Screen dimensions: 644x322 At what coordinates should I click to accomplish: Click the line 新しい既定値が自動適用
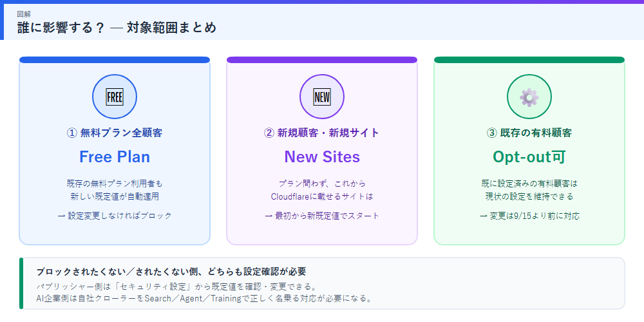(x=115, y=196)
